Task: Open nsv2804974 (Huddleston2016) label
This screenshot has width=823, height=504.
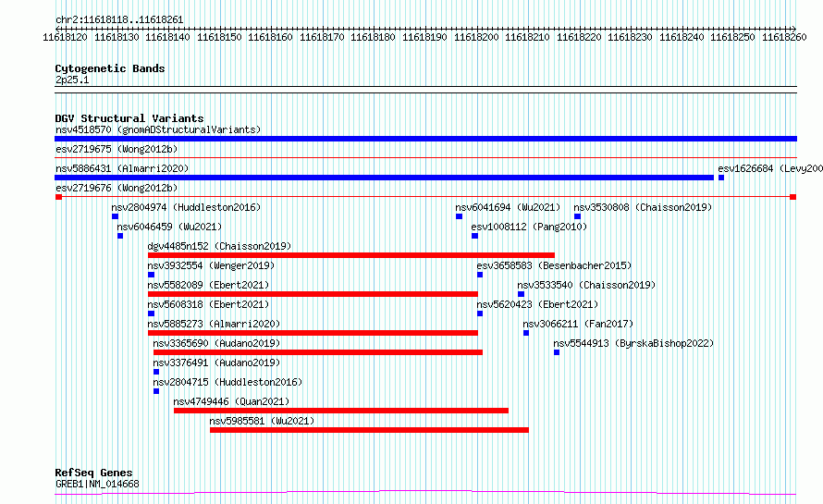Action: [186, 207]
